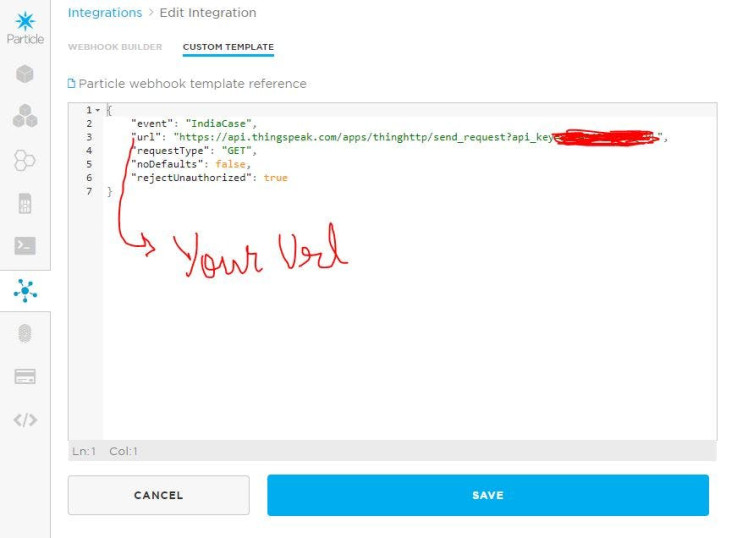
Task: Click line number 7 in gutter
Action: point(89,191)
